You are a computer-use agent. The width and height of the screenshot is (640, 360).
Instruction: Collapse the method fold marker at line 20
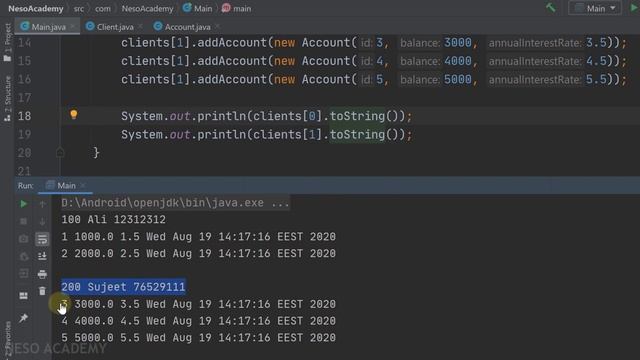[60, 153]
